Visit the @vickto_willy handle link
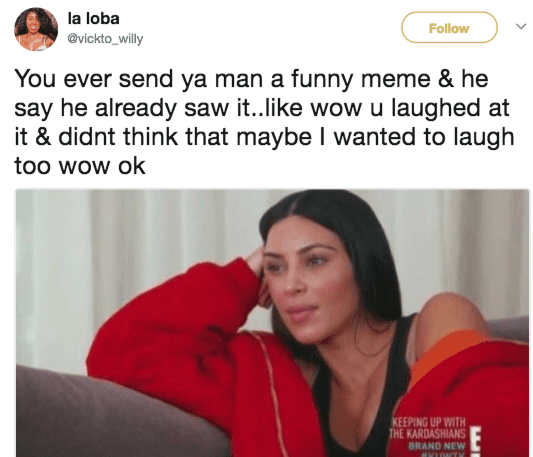 (105, 39)
